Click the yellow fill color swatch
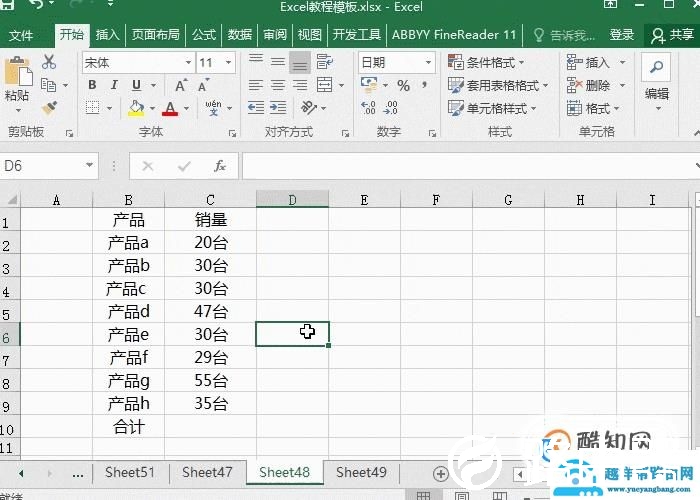 click(x=137, y=108)
